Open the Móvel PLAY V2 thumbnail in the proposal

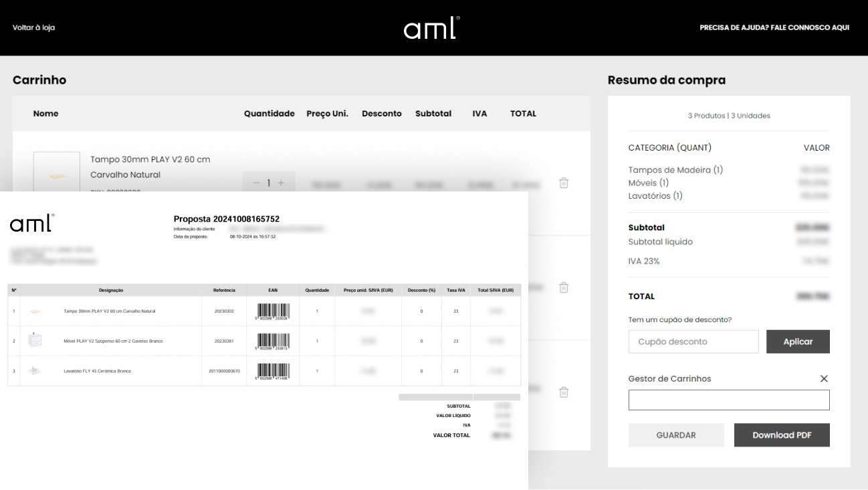pos(35,341)
